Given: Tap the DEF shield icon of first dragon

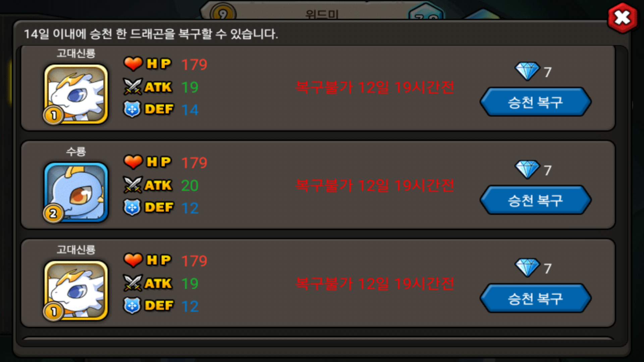Looking at the screenshot, I should click(x=132, y=109).
